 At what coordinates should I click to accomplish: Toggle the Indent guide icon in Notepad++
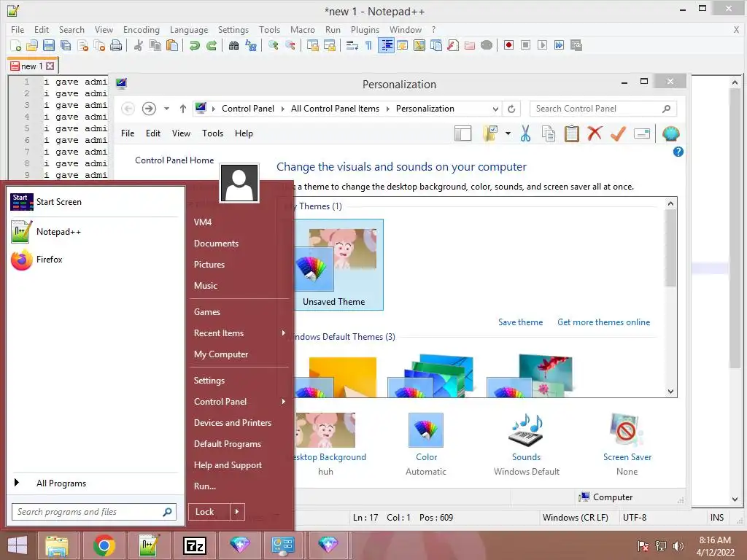coord(387,45)
